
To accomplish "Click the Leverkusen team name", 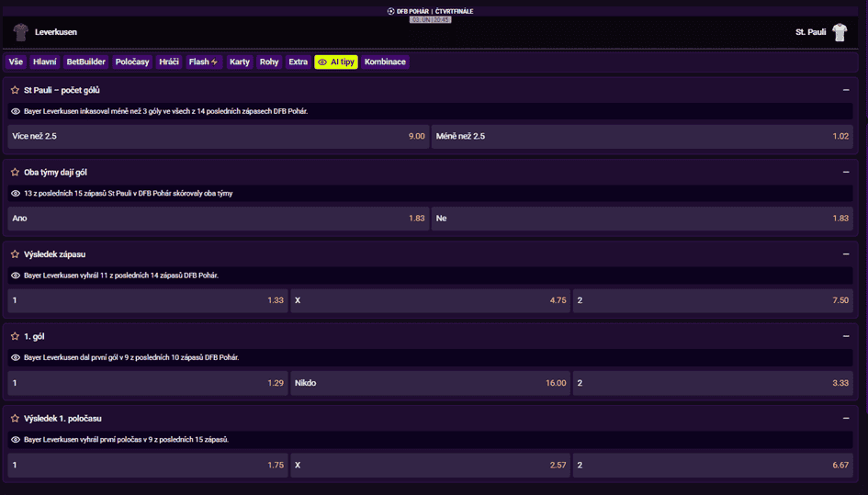I will pyautogui.click(x=56, y=32).
